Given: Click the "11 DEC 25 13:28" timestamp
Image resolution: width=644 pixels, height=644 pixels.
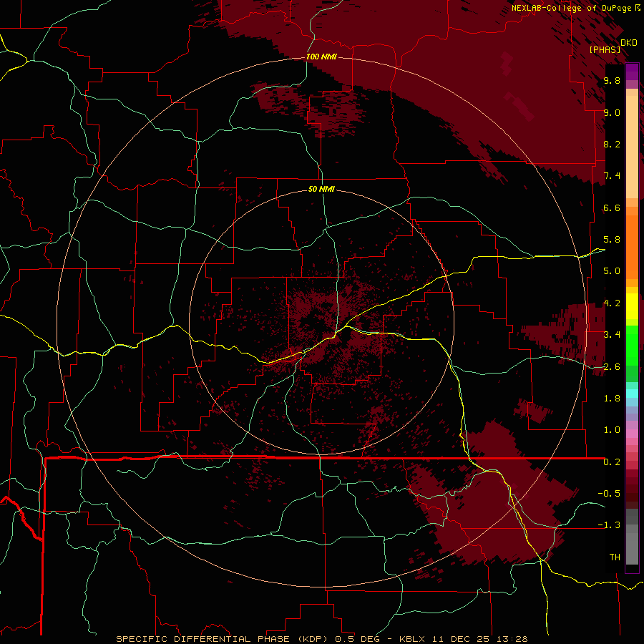Looking at the screenshot, I should tap(478, 639).
